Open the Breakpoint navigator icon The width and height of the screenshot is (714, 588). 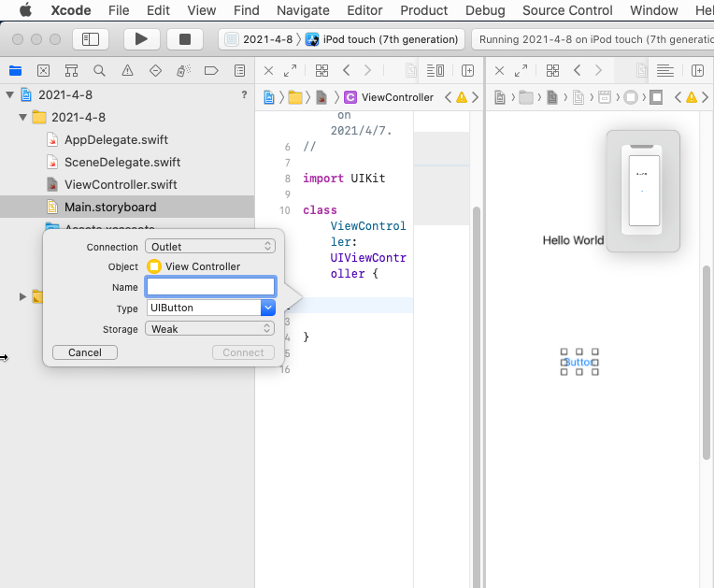(x=211, y=71)
